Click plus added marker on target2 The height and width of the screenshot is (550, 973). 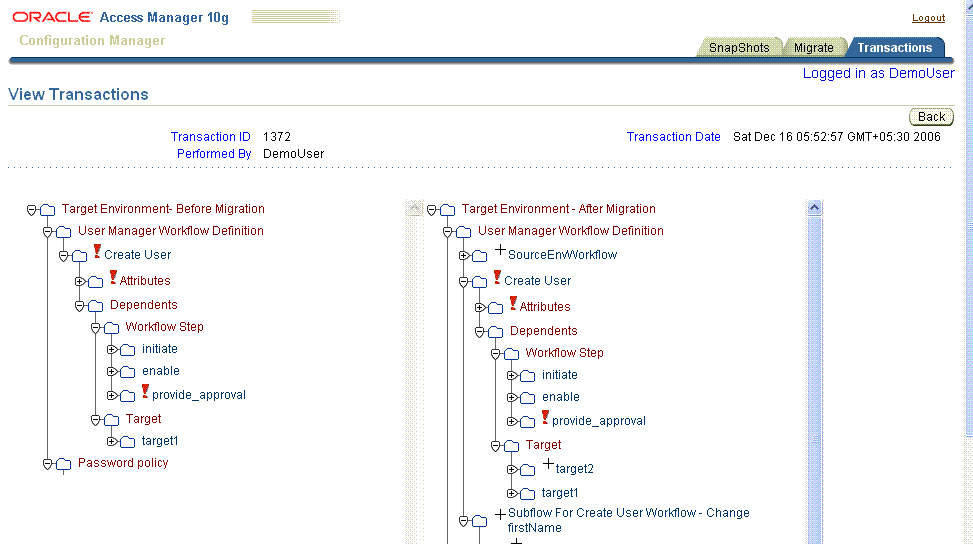coord(548,463)
